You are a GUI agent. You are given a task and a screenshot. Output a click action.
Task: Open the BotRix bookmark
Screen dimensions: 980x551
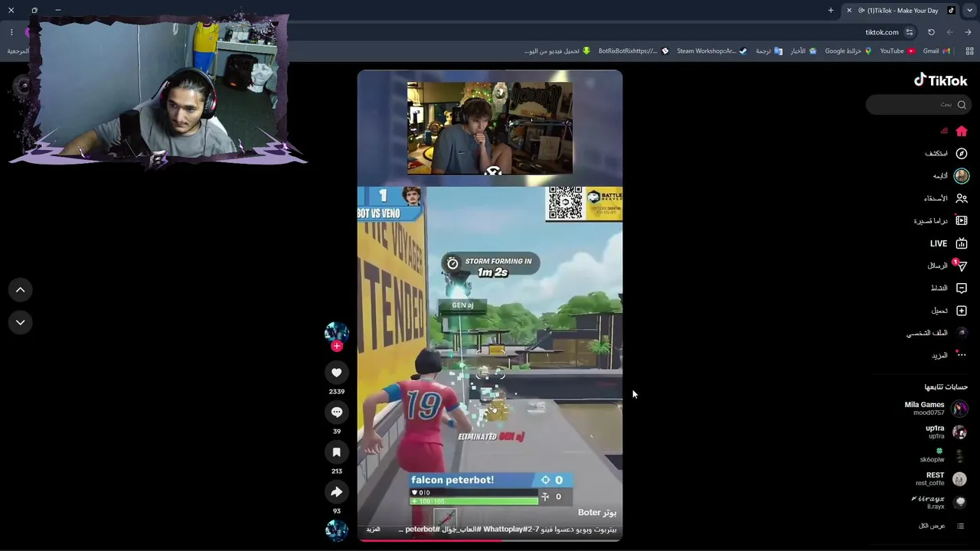click(x=633, y=51)
